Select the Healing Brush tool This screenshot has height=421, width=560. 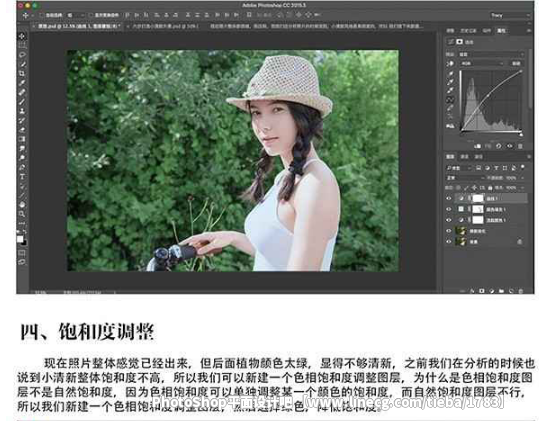click(22, 92)
